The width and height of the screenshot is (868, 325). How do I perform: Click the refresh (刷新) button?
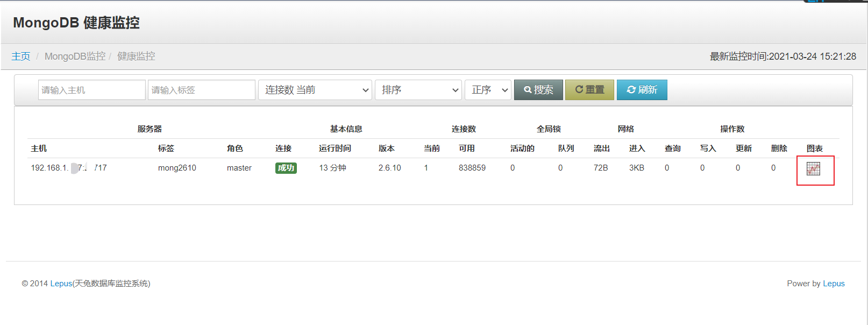pyautogui.click(x=642, y=90)
